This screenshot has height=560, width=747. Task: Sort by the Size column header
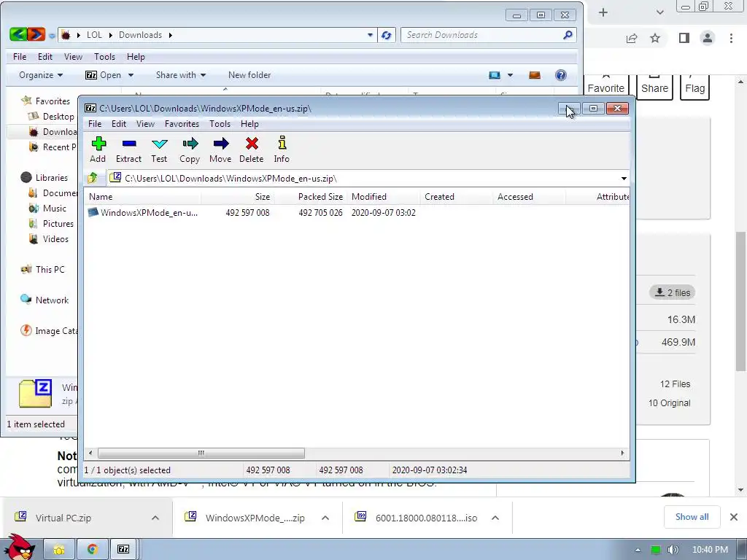pos(238,197)
